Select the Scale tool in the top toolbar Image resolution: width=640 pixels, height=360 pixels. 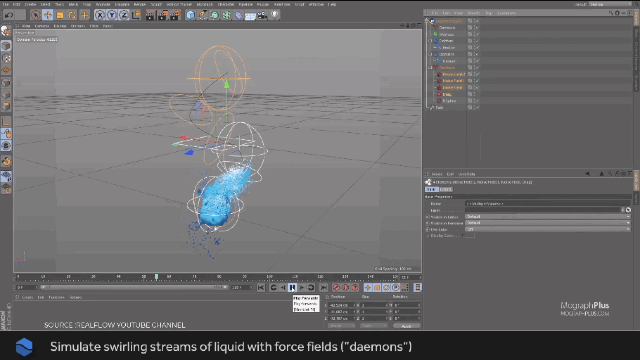60,15
